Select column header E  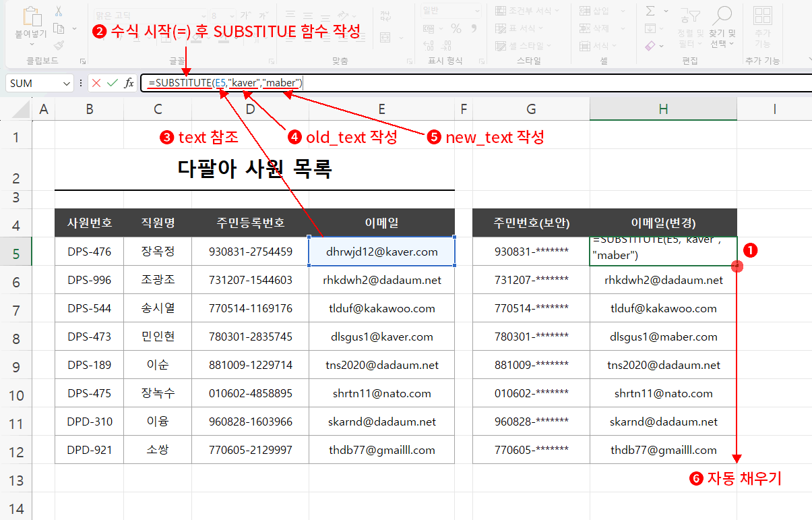pyautogui.click(x=381, y=109)
